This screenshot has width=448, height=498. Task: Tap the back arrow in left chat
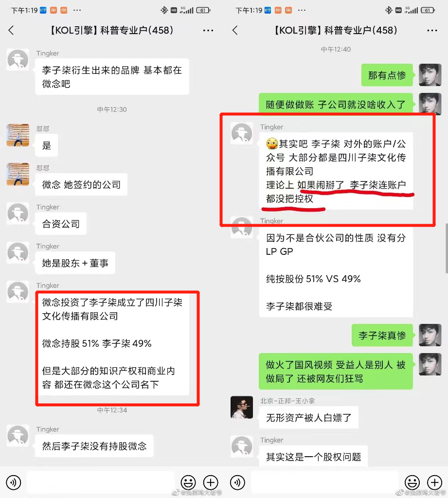(12, 31)
